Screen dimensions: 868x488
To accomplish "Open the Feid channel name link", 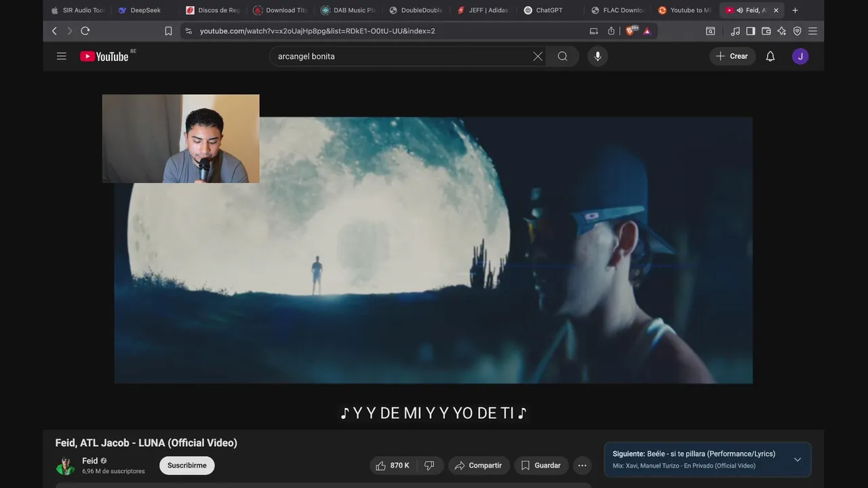I will pyautogui.click(x=90, y=461).
